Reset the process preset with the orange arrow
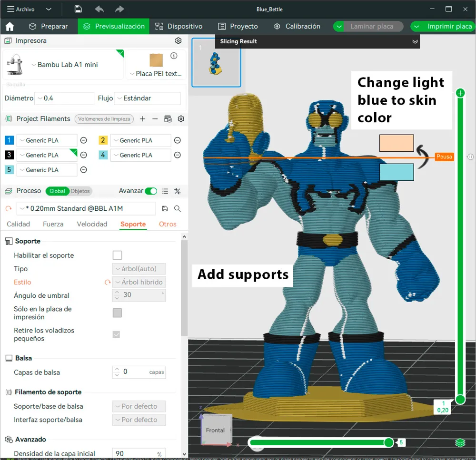This screenshot has width=476, height=460. [x=9, y=208]
